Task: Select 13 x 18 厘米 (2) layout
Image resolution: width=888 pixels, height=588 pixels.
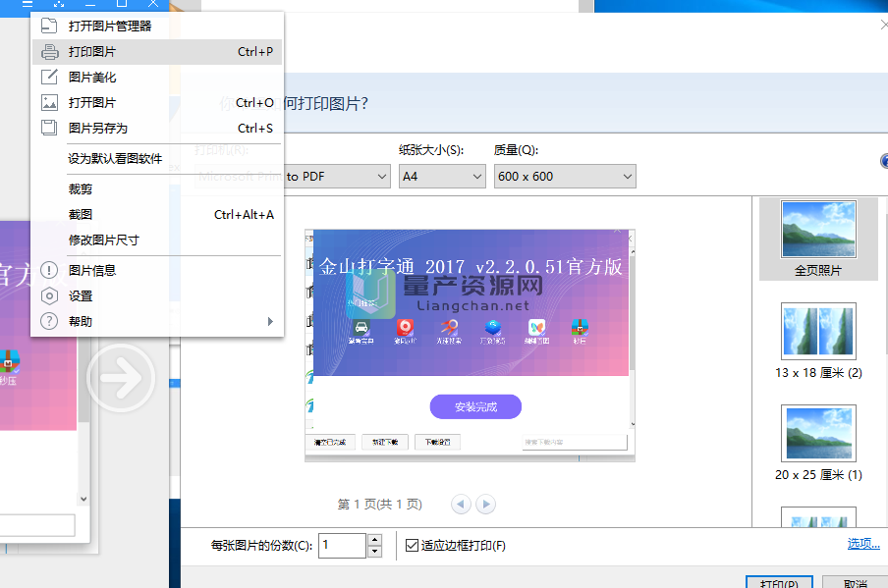Action: point(818,342)
